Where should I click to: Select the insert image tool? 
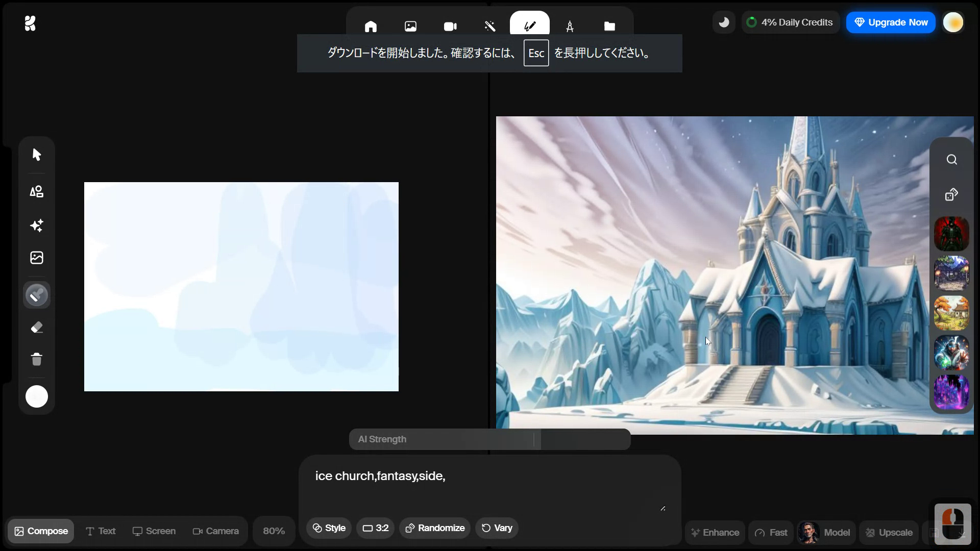coord(36,258)
